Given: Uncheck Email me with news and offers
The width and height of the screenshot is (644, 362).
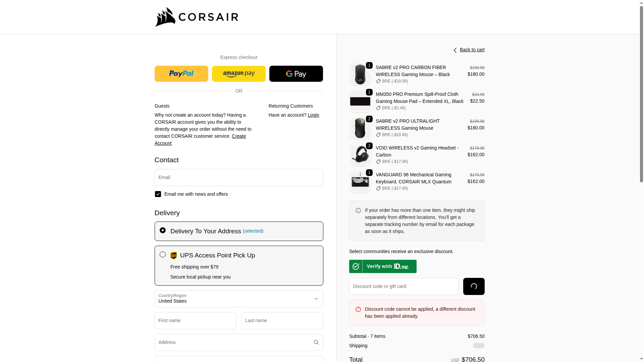Looking at the screenshot, I should pyautogui.click(x=158, y=194).
